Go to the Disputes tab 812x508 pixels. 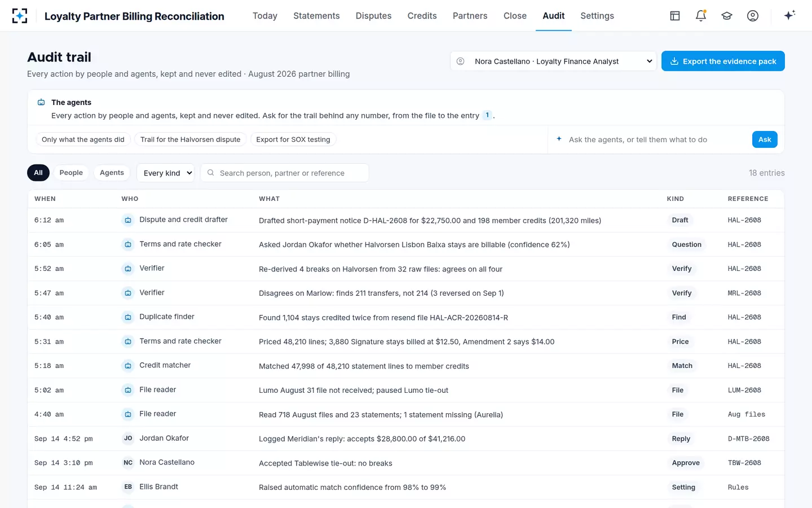pos(373,16)
